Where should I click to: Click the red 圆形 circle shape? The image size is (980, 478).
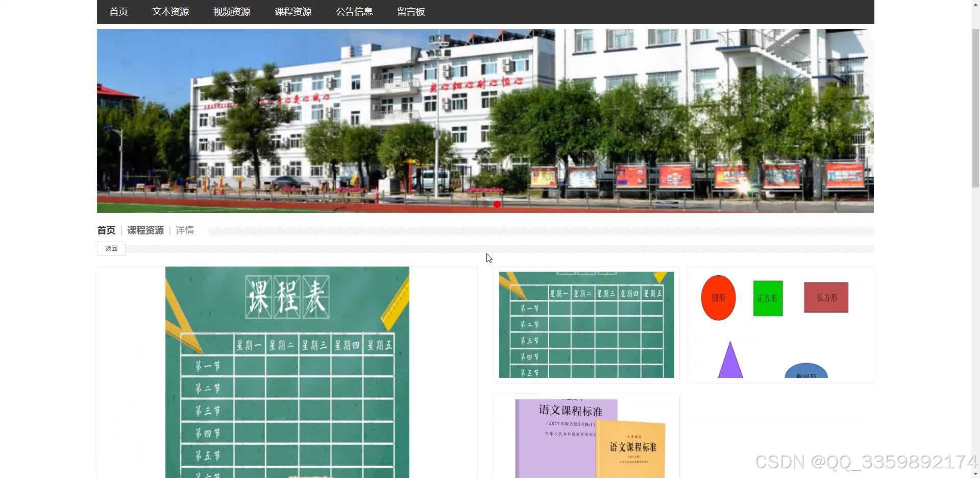click(x=718, y=298)
